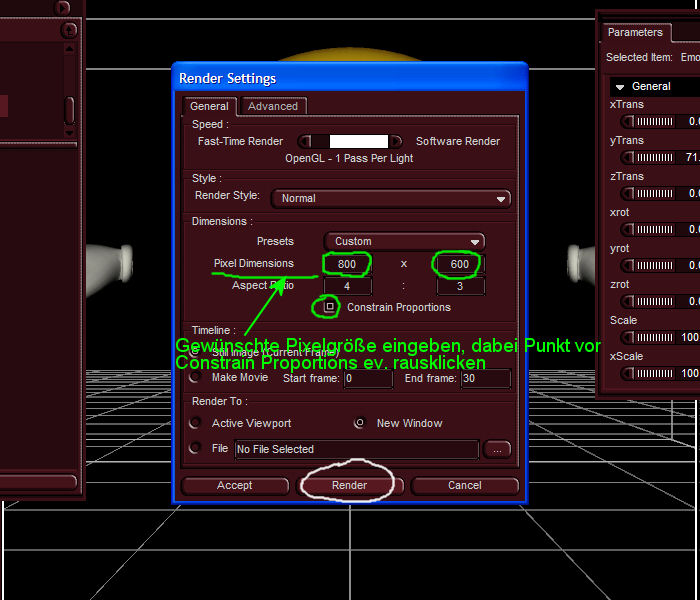
Task: Click the left arrow of the zrot slider
Action: tap(628, 301)
